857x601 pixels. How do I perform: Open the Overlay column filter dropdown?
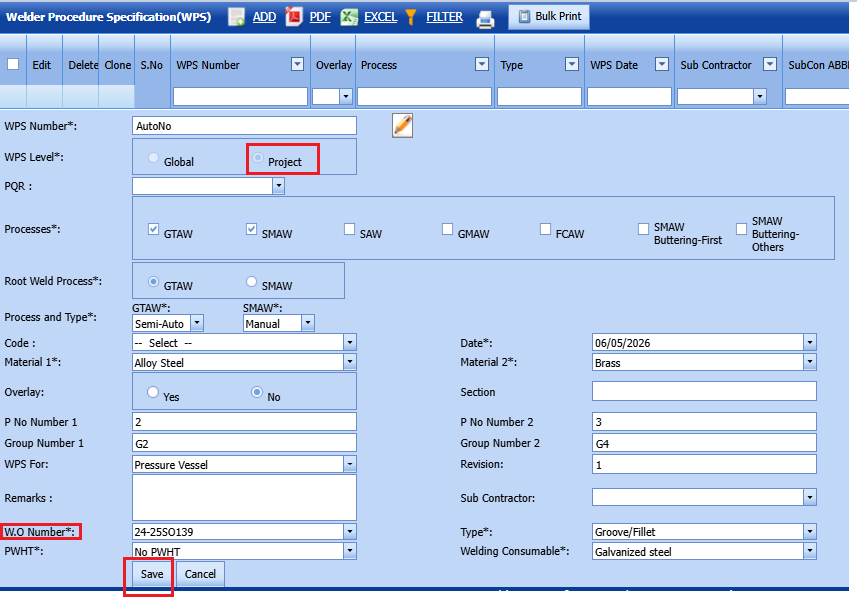point(345,97)
